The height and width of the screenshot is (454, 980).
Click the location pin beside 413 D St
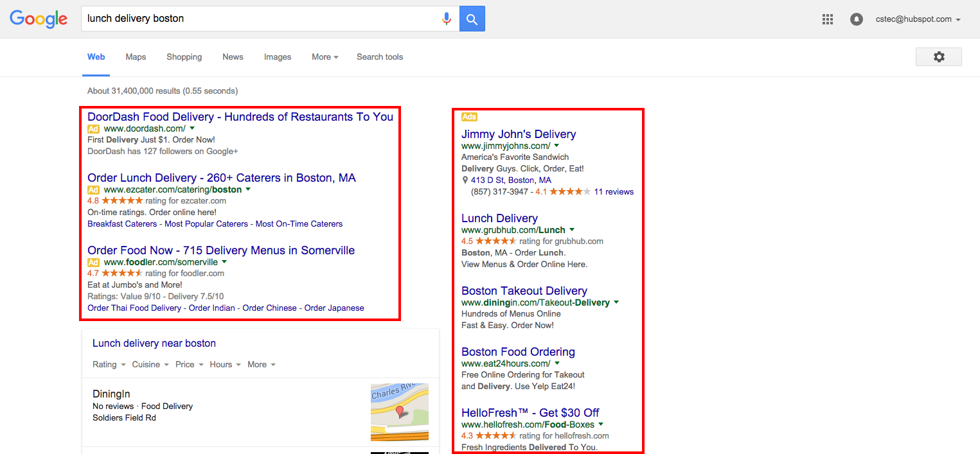[465, 180]
